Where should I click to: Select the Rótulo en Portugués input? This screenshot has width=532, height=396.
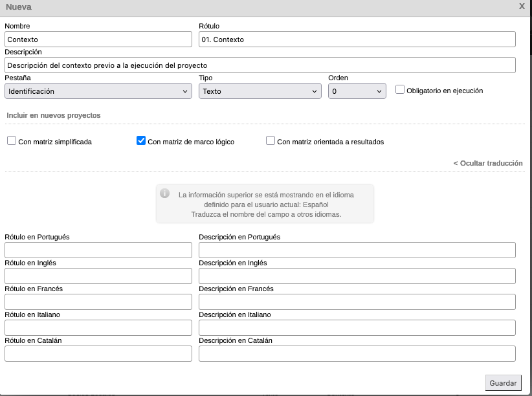98,250
